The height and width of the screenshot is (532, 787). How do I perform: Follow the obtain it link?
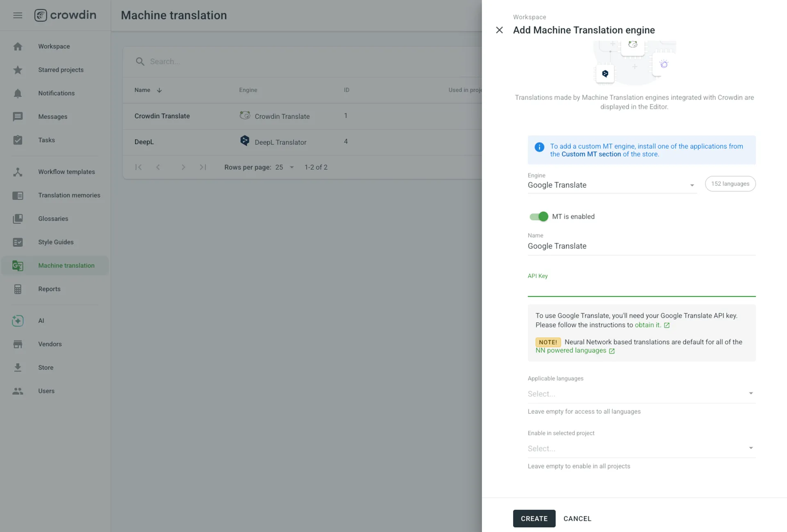pos(648,325)
